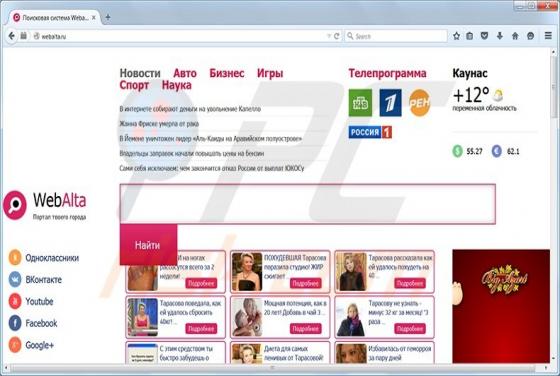Open thumbnail of Тарасова поведала ad

click(143, 317)
